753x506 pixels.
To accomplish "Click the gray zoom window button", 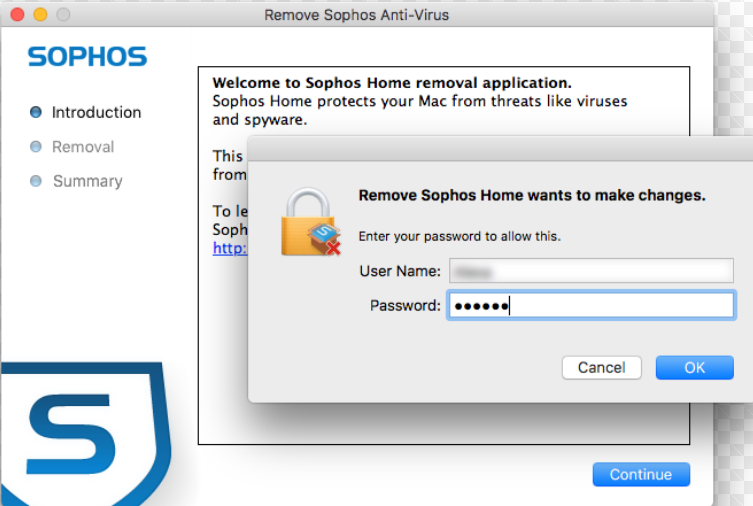I will click(63, 15).
